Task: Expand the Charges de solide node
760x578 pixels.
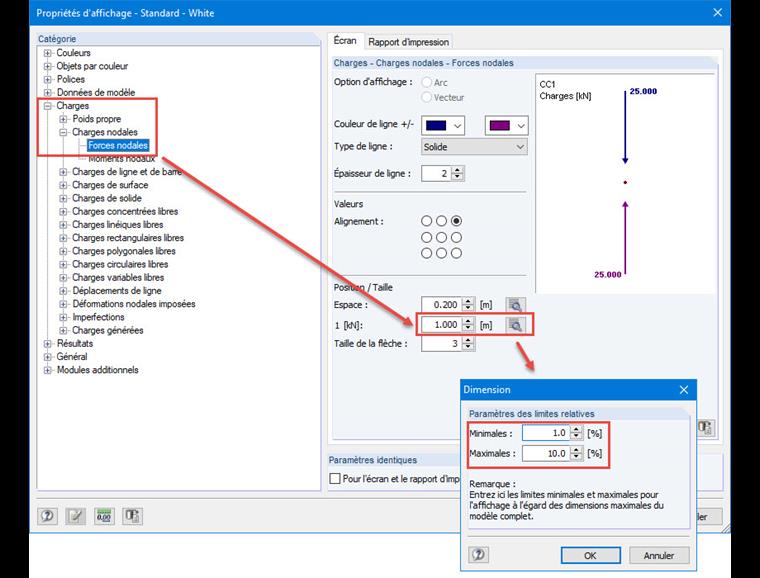Action: (63, 199)
